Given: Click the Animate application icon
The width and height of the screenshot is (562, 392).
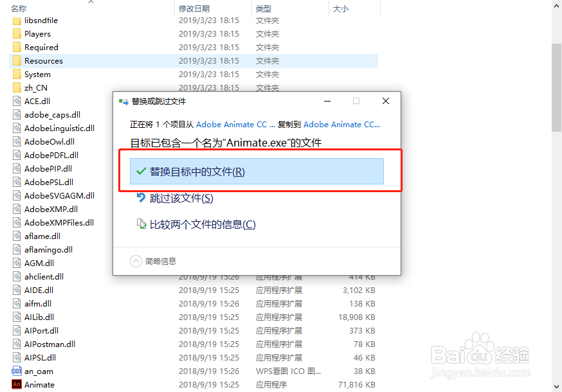Looking at the screenshot, I should 17,384.
